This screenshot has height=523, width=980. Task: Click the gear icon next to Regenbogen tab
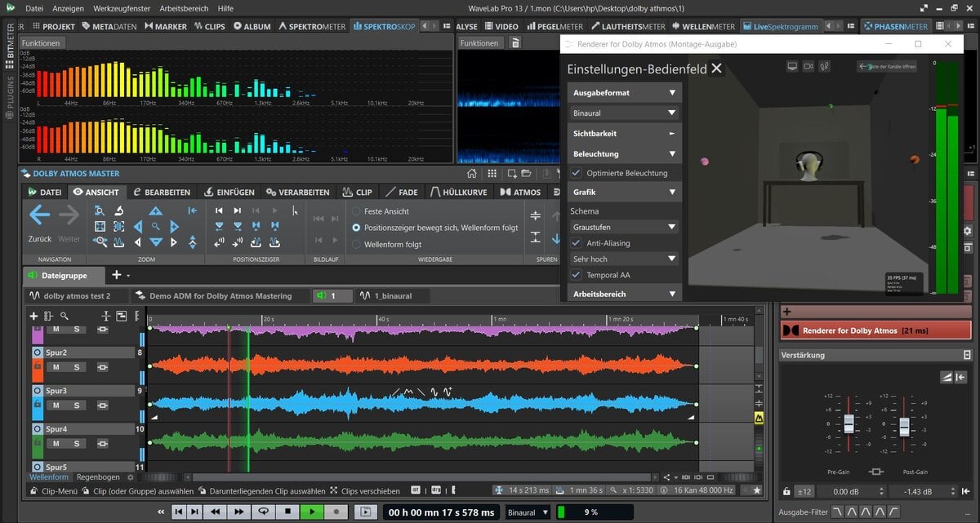coord(129,476)
